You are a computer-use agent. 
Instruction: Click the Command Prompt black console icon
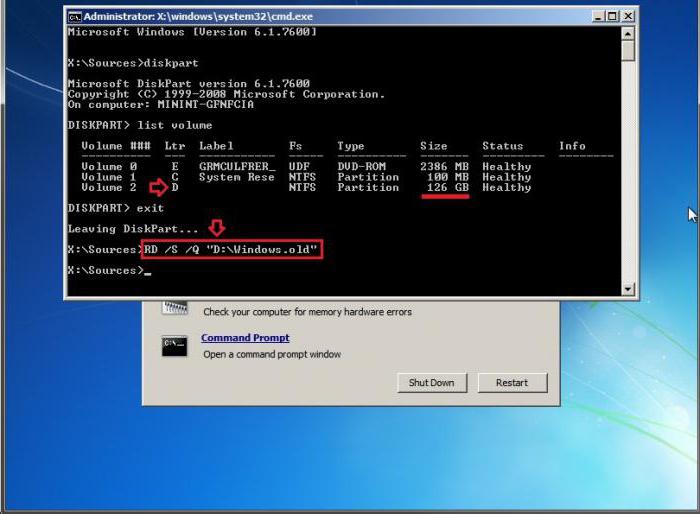tap(174, 346)
